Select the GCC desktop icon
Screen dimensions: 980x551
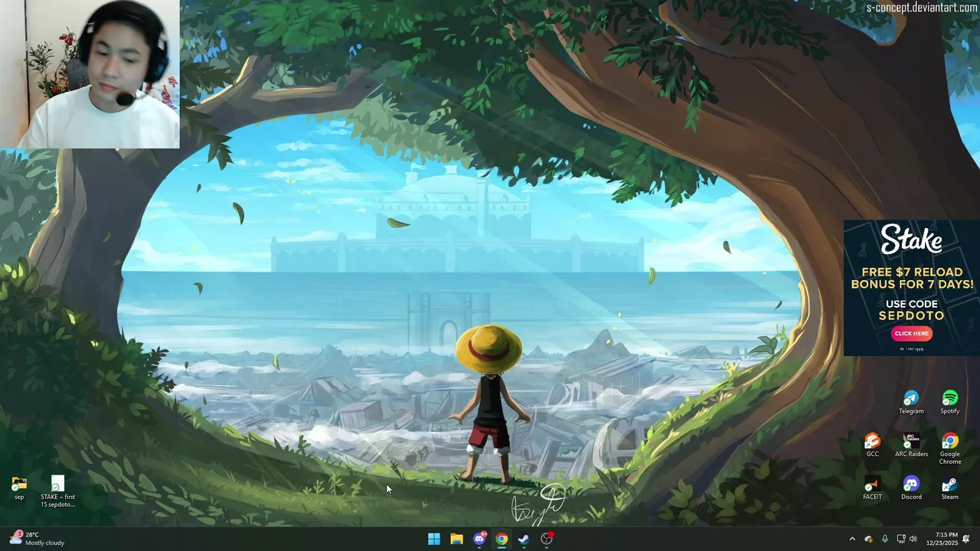[872, 445]
